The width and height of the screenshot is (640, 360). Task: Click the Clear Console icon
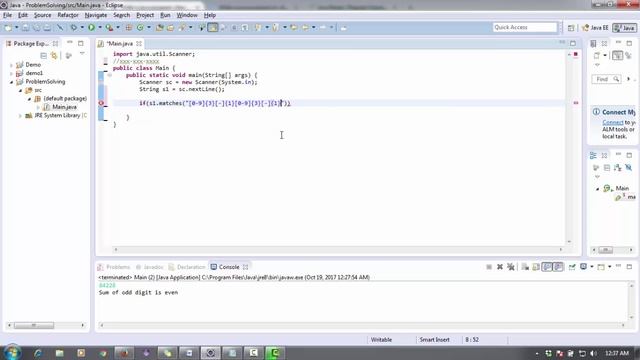click(x=525, y=267)
